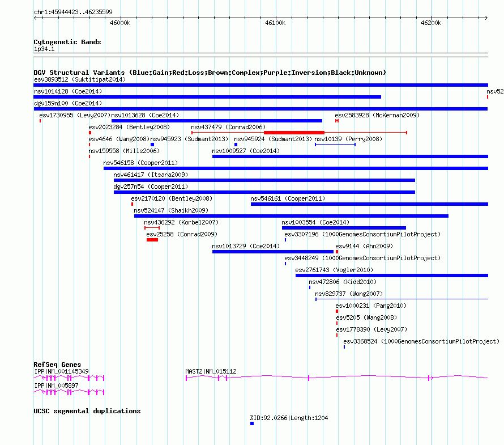Open the esv1730955 (Levy2007) variant label
The height and width of the screenshot is (445, 504).
(75, 115)
